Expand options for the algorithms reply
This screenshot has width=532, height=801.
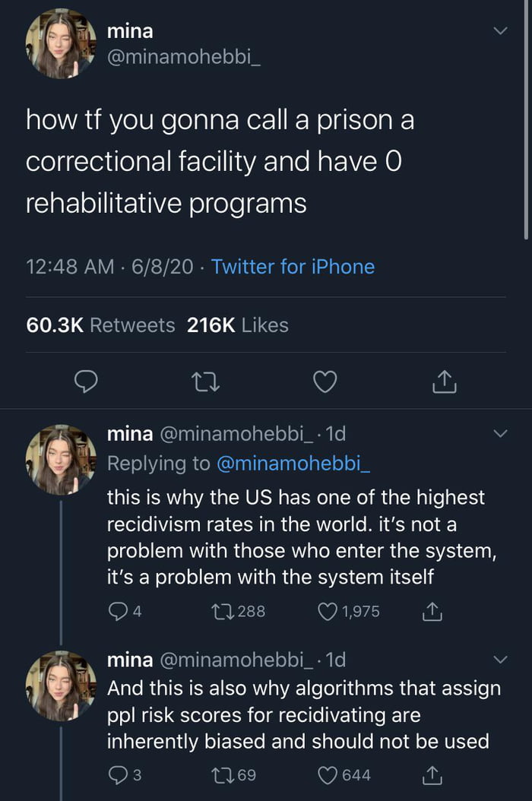click(500, 660)
